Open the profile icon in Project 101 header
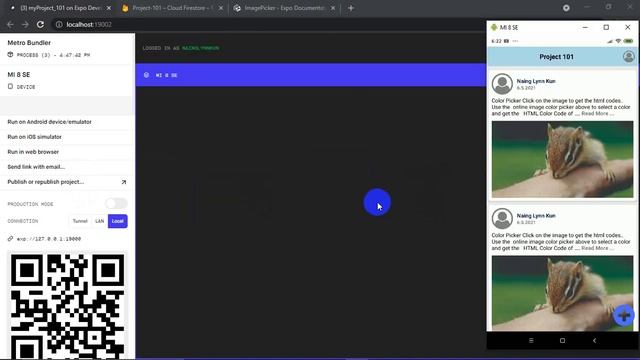This screenshot has height=360, width=640. click(629, 56)
